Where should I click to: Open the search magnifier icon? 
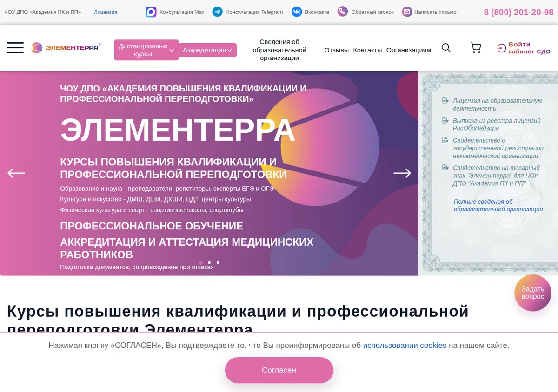point(446,48)
